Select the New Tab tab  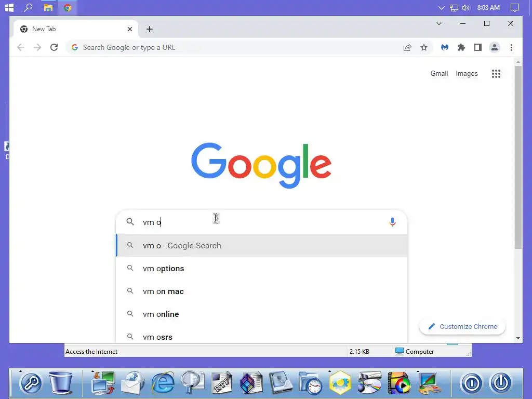click(x=75, y=29)
